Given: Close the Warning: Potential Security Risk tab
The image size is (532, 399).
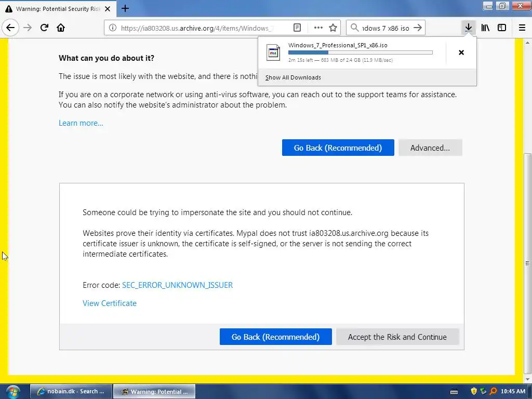Looking at the screenshot, I should (x=108, y=9).
